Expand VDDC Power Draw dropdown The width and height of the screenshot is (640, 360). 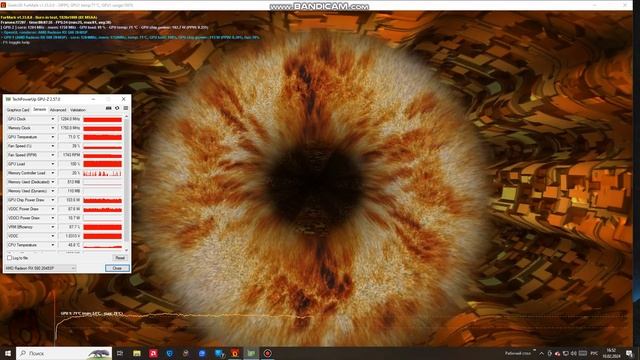click(x=53, y=209)
